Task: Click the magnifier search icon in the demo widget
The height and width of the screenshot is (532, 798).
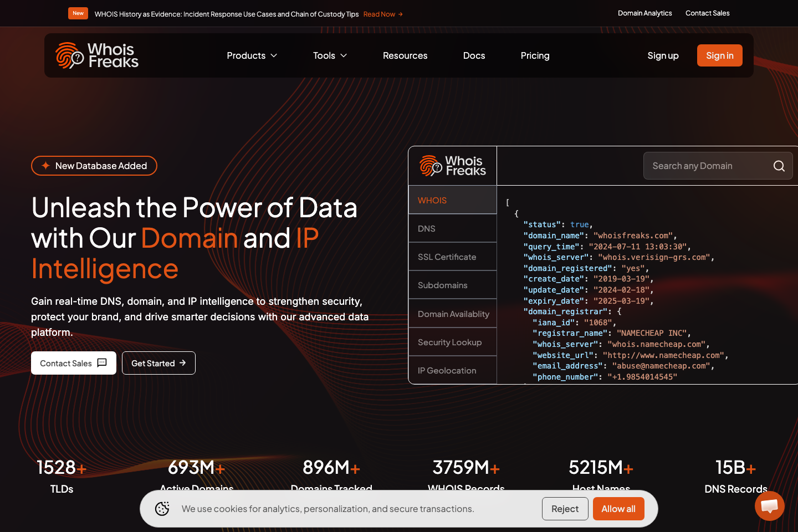Action: (x=779, y=166)
